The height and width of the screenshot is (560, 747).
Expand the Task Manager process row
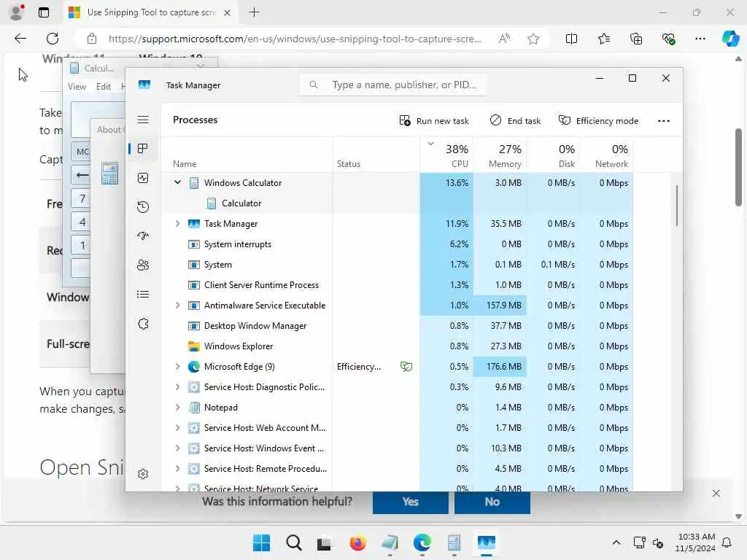[x=178, y=223]
